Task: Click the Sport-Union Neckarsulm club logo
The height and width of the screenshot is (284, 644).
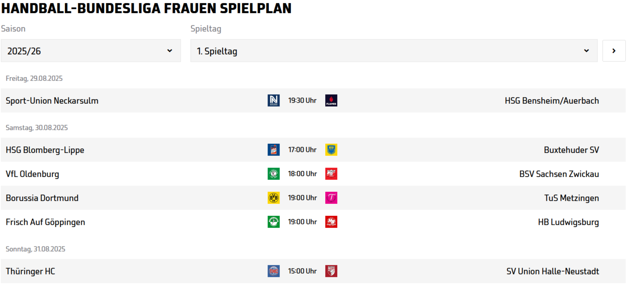Action: pyautogui.click(x=274, y=101)
